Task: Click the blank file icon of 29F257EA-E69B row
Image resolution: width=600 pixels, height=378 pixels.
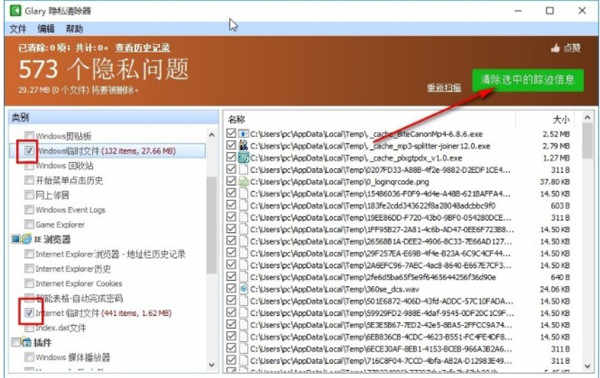Action: coord(243,253)
